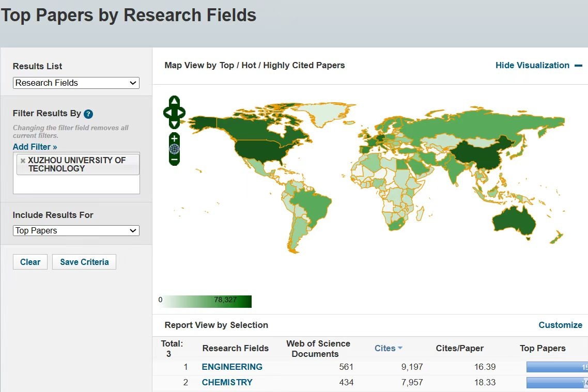Open the ENGINEERING research field
588x392 pixels.
232,367
